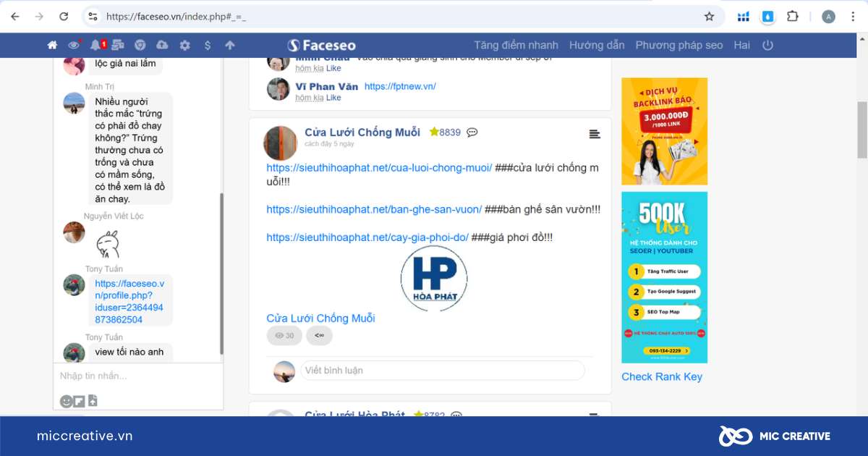Open the Backlink Báo ad banner
868x456 pixels.
(664, 131)
